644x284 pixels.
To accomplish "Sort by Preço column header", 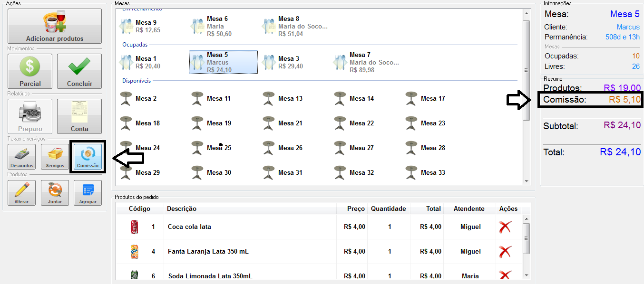I will pos(352,208).
